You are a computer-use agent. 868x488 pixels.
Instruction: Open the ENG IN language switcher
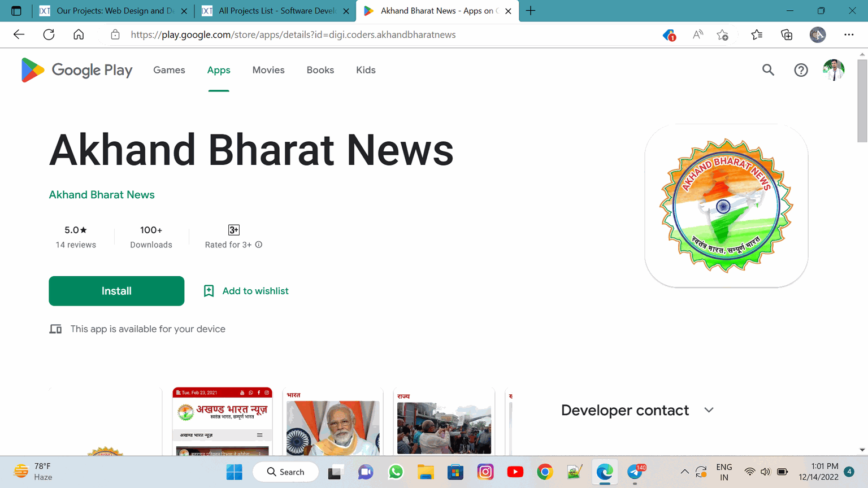pos(724,472)
